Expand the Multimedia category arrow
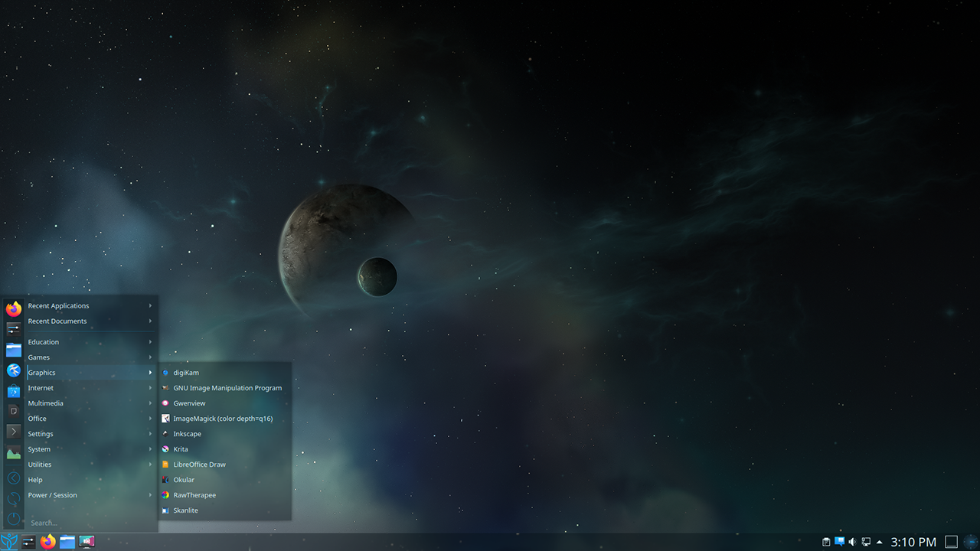 pyautogui.click(x=150, y=403)
